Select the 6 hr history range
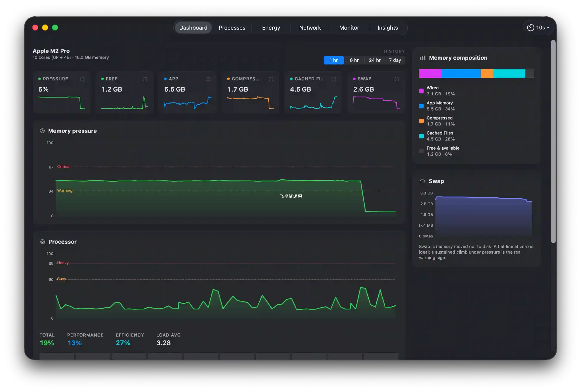Screen dimensions: 581x392 (354, 60)
